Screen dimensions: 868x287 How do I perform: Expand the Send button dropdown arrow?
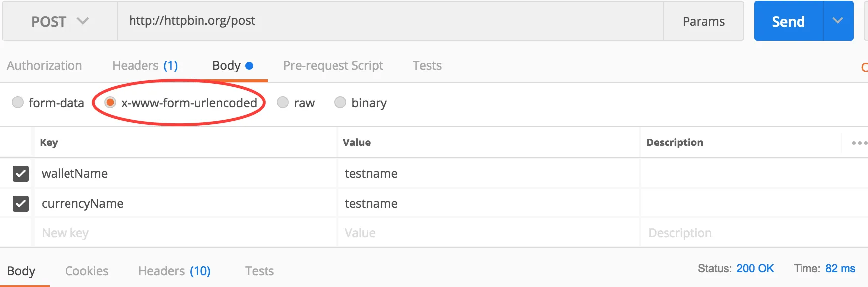(838, 21)
